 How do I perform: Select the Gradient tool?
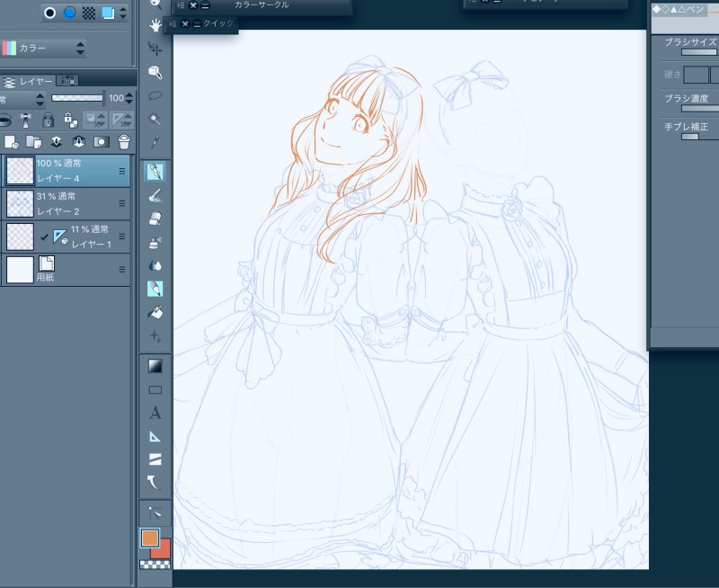tap(155, 366)
